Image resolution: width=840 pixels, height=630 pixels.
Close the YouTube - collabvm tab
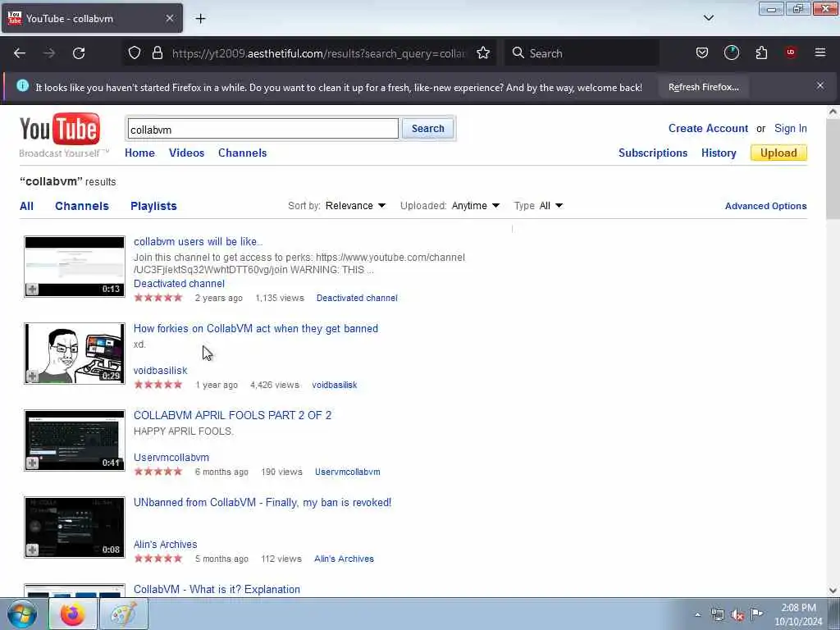pos(169,18)
